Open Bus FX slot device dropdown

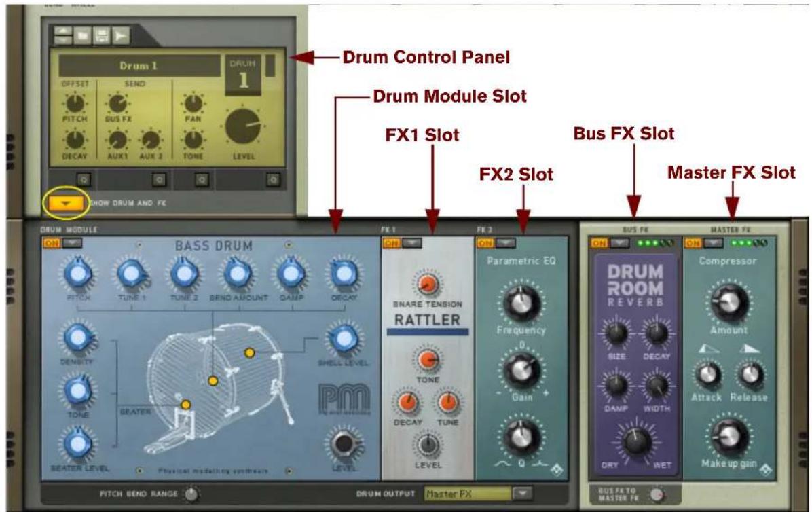coord(619,243)
